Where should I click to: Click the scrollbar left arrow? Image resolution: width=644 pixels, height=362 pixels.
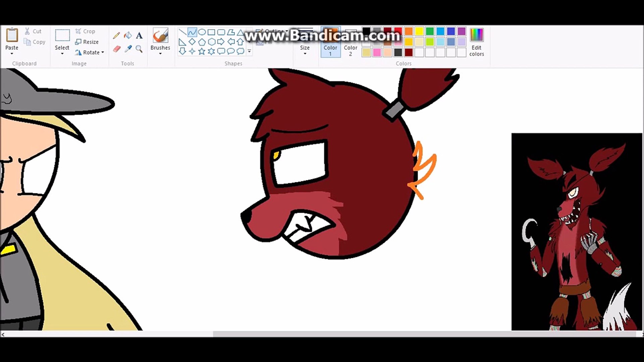tap(3, 334)
